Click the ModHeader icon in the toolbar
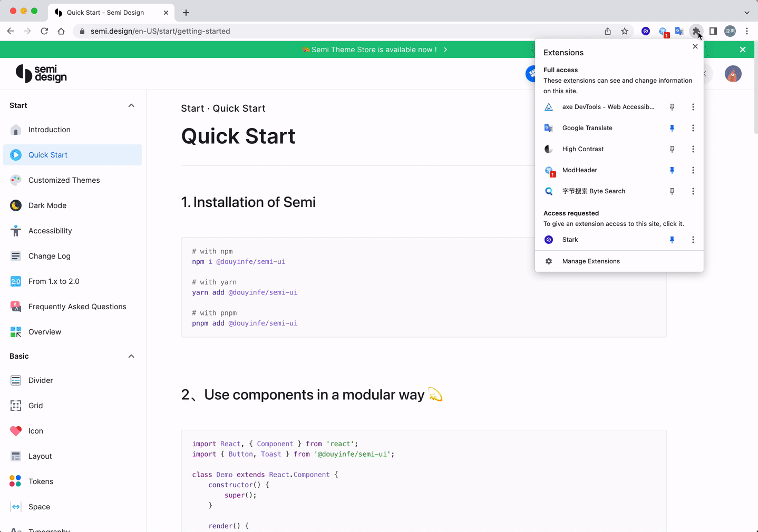The height and width of the screenshot is (532, 758). (x=663, y=32)
